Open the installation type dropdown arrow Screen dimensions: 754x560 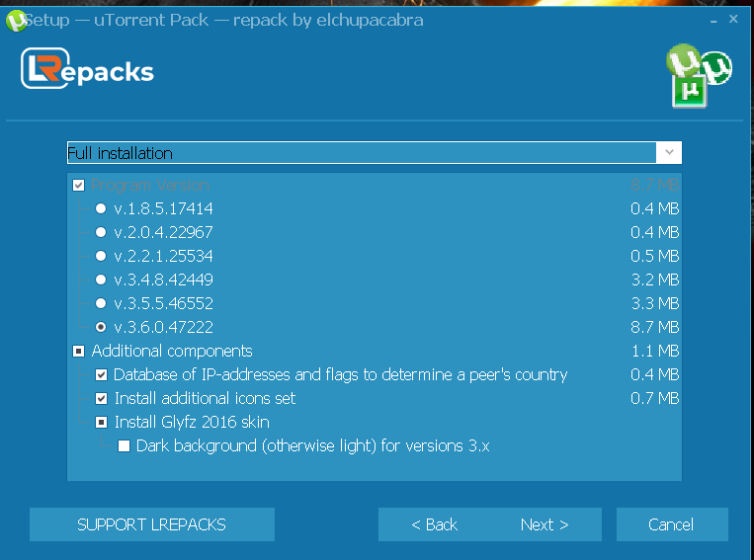coord(669,152)
